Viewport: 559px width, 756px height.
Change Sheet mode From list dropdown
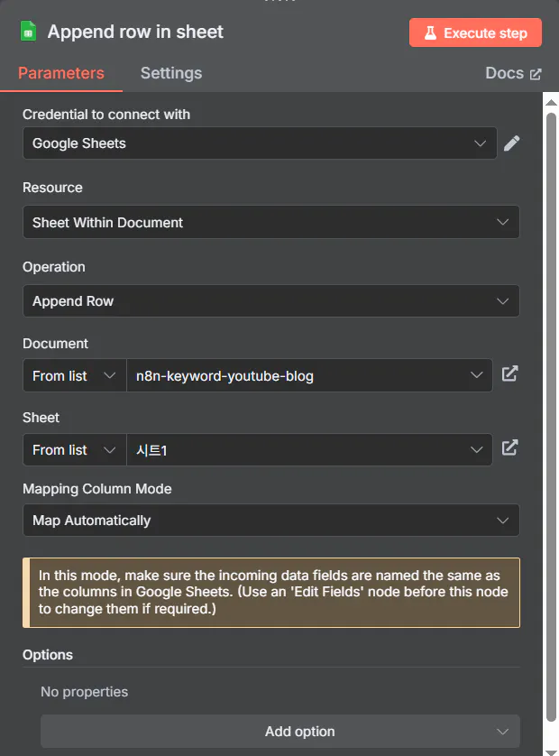pyautogui.click(x=74, y=450)
